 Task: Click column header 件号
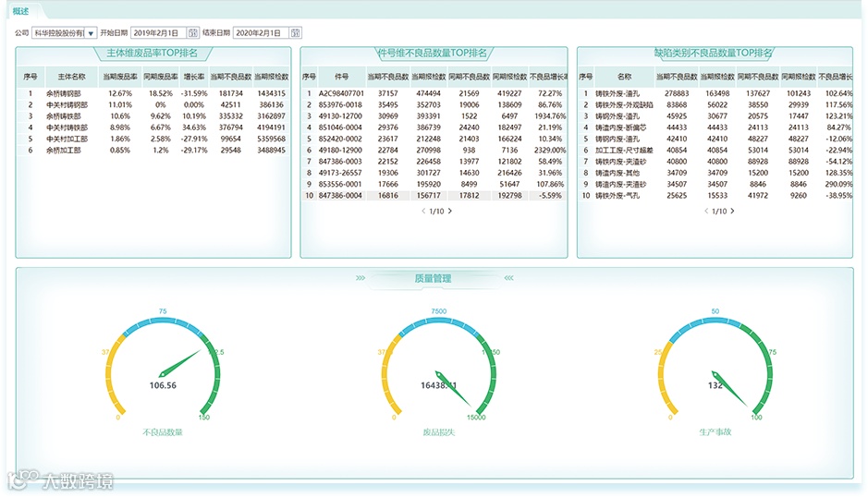pyautogui.click(x=341, y=77)
